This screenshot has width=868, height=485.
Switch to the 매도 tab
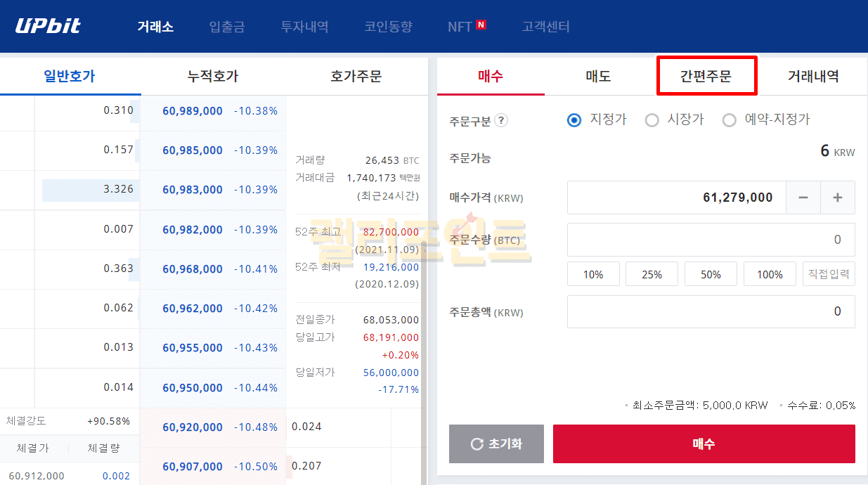(x=598, y=76)
